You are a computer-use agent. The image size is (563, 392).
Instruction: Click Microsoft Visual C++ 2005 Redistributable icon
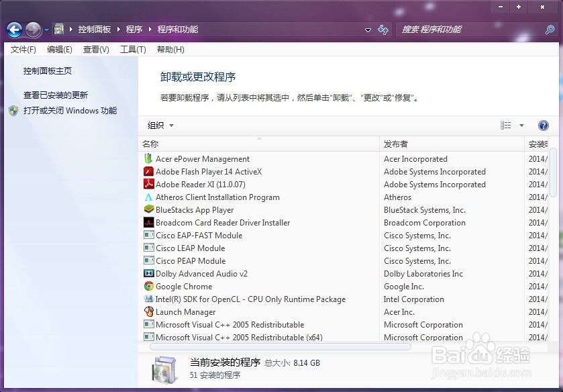[x=148, y=324]
